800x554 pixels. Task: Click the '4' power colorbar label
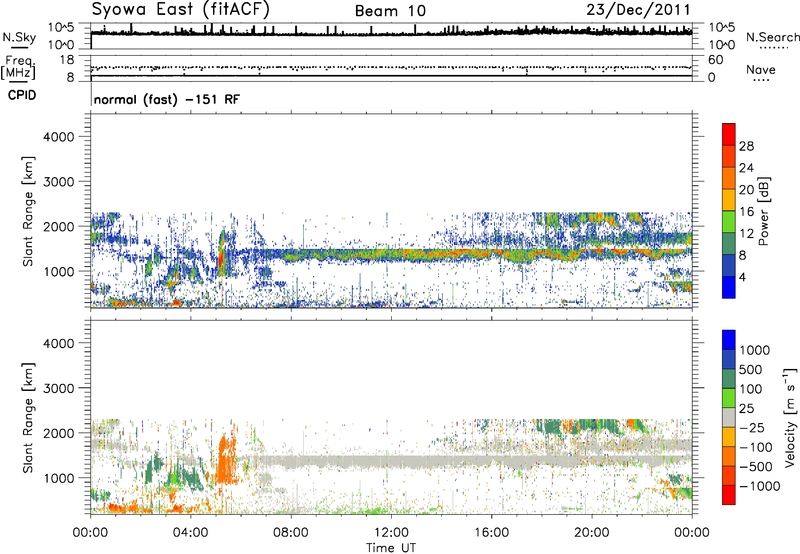[742, 277]
